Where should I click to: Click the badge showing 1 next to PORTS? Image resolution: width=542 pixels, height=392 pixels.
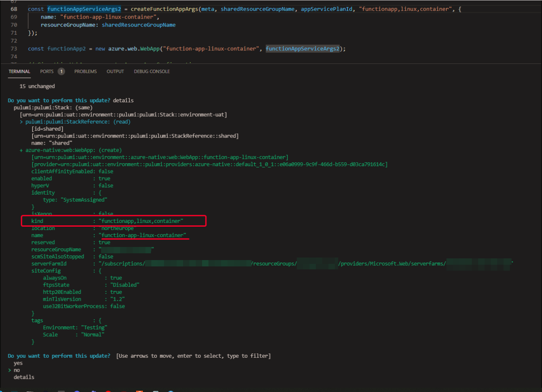pyautogui.click(x=61, y=71)
